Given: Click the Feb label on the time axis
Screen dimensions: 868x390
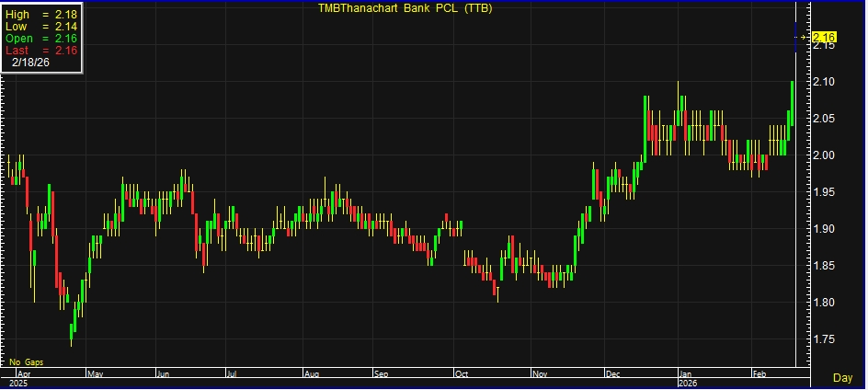Looking at the screenshot, I should coord(759,375).
